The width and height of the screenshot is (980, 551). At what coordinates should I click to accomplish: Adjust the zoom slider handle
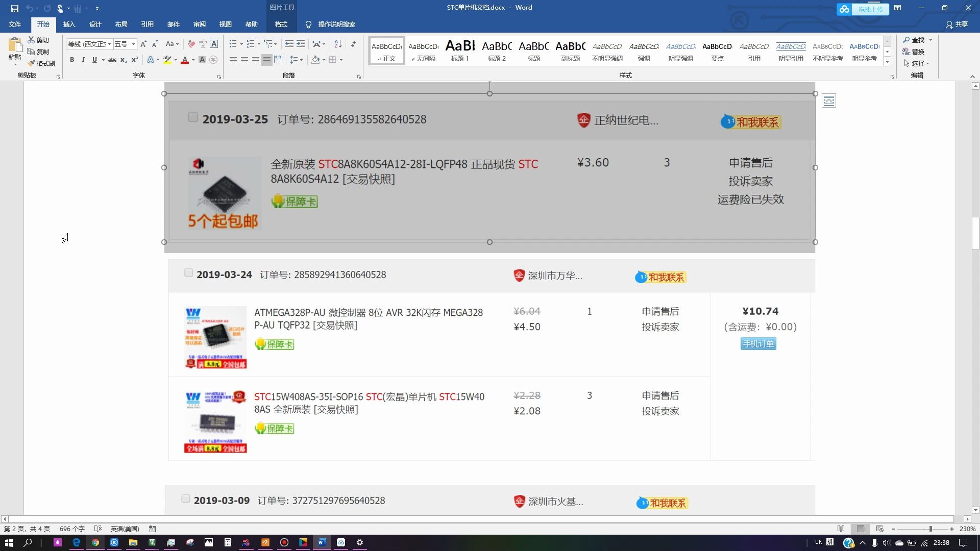[930, 529]
